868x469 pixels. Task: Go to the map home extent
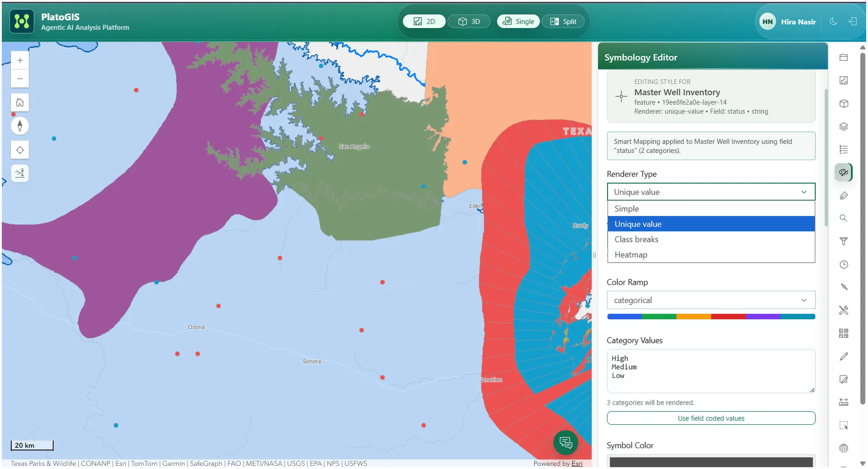click(x=20, y=102)
